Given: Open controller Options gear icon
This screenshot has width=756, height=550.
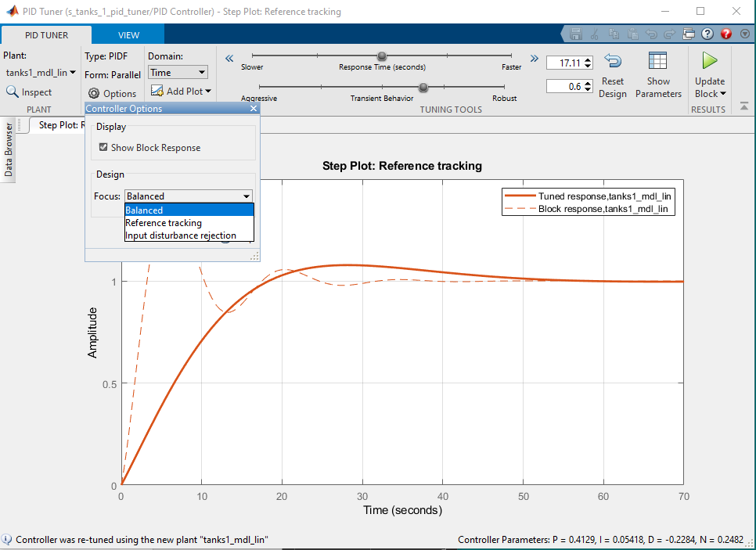Looking at the screenshot, I should [x=94, y=93].
